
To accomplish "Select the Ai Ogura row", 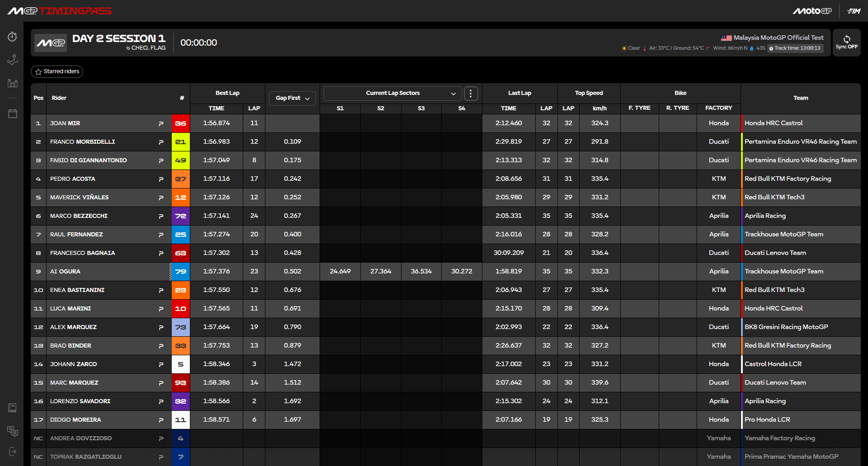I will click(65, 272).
